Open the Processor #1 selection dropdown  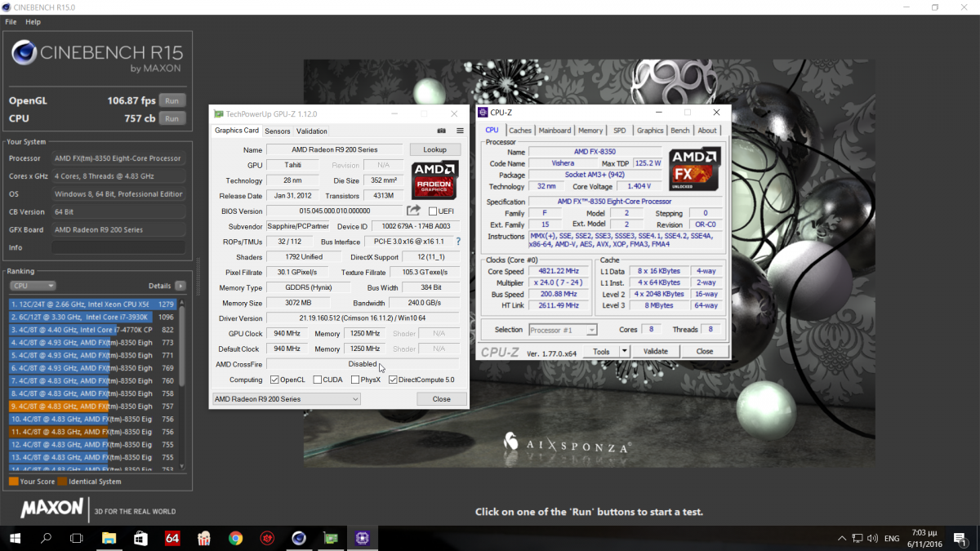[x=563, y=330]
